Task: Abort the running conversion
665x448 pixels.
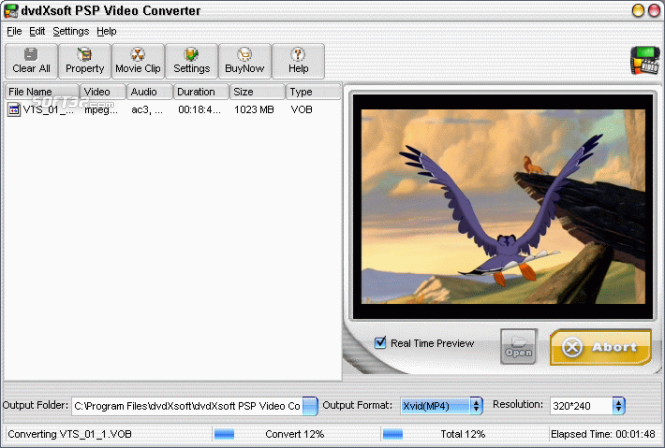Action: (x=601, y=347)
